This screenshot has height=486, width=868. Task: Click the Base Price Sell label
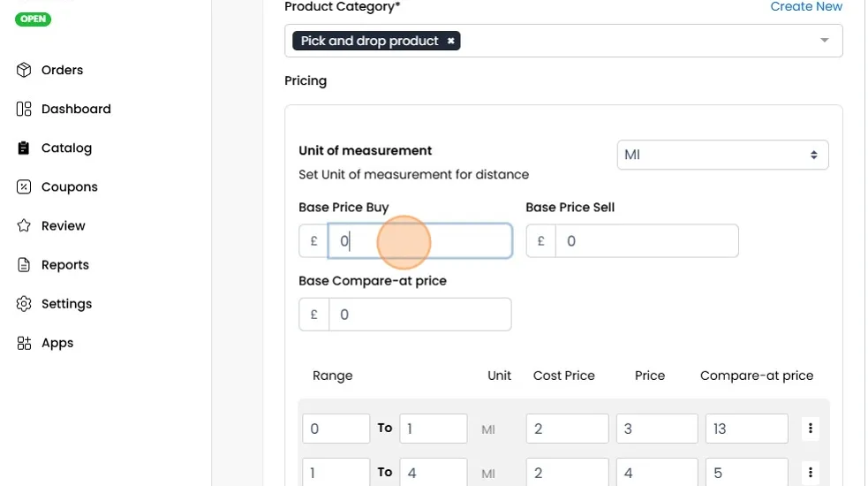(570, 208)
